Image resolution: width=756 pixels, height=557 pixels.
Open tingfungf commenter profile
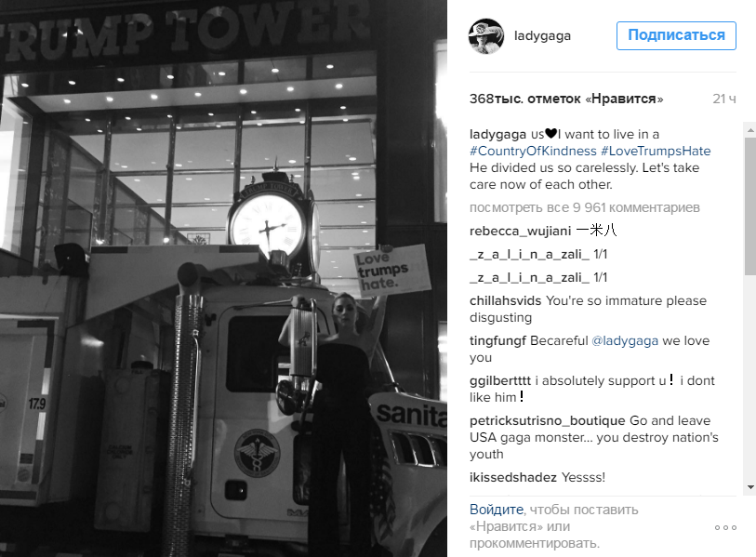coord(498,341)
